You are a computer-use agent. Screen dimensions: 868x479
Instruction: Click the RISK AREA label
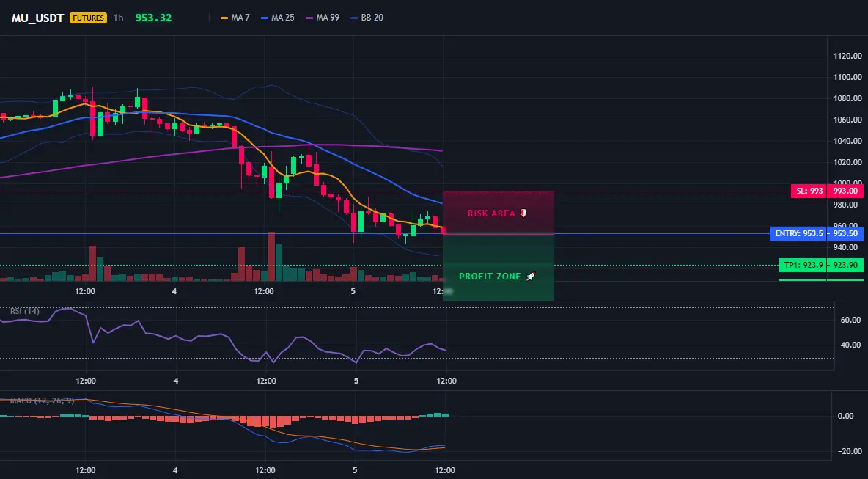(x=491, y=213)
